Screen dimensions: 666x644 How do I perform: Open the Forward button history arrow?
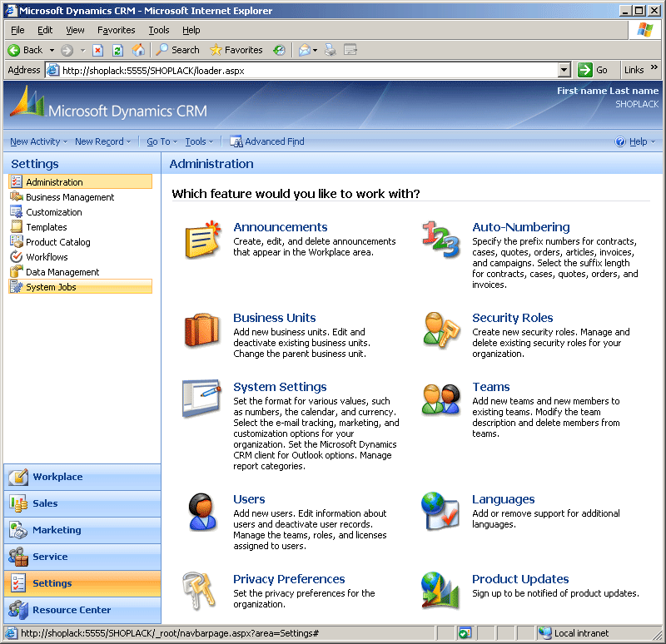pyautogui.click(x=82, y=50)
